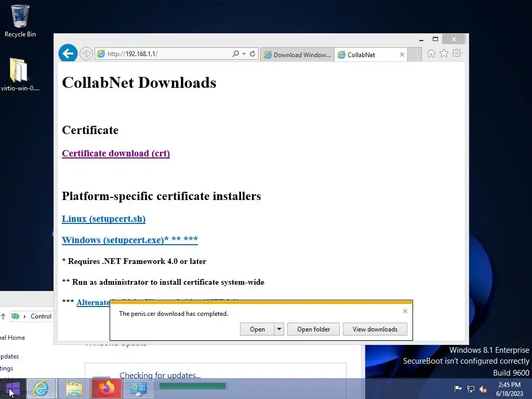The height and width of the screenshot is (399, 532).
Task: Open the Tools gear menu icon
Action: [x=457, y=54]
